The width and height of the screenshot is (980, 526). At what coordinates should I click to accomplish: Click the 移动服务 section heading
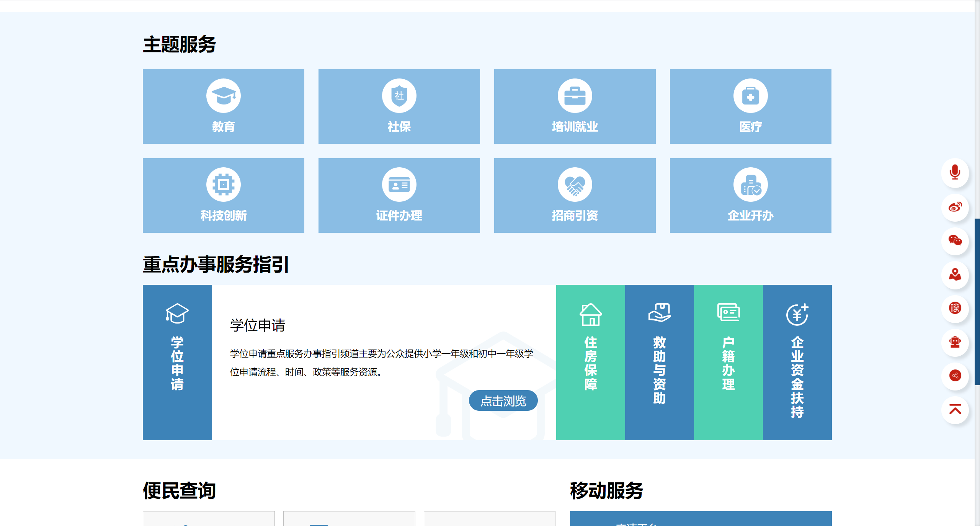pyautogui.click(x=606, y=490)
